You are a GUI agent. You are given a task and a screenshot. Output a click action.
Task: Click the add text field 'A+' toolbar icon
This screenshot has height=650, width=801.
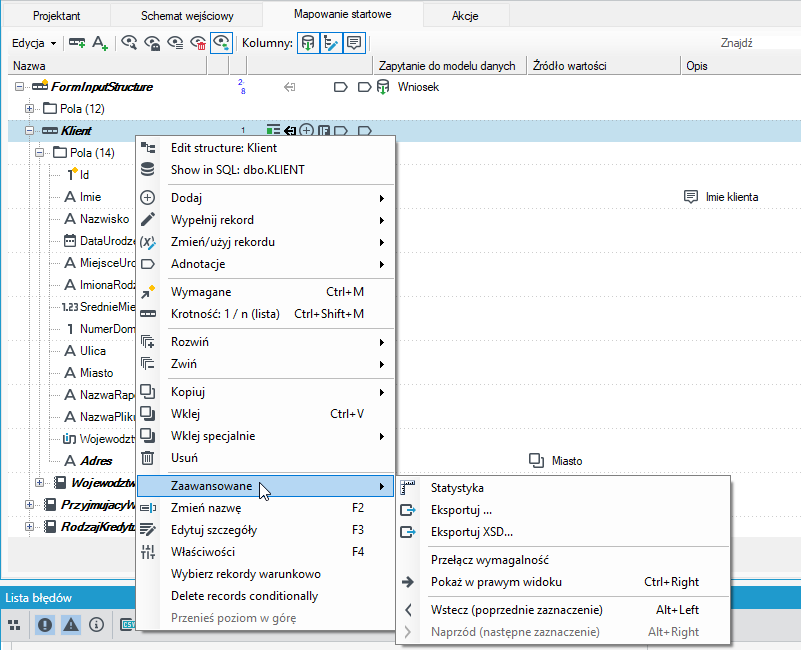click(x=100, y=43)
